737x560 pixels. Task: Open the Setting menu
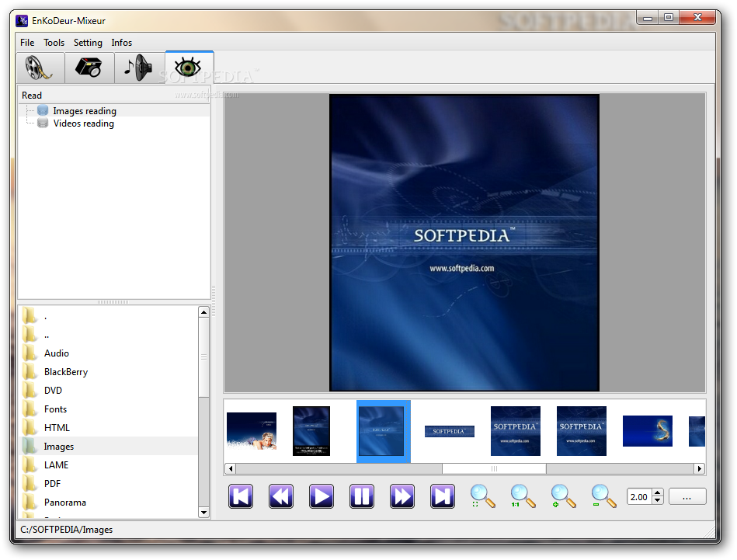click(x=88, y=42)
